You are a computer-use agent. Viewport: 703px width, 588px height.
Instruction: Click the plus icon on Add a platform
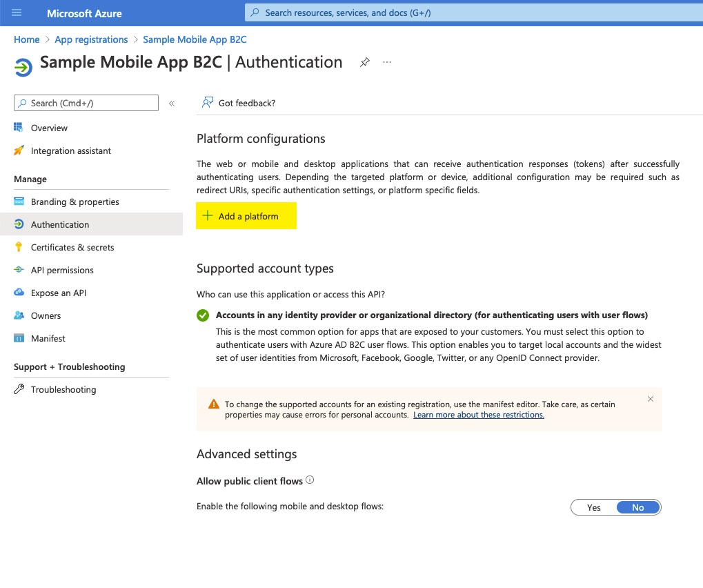pos(208,216)
